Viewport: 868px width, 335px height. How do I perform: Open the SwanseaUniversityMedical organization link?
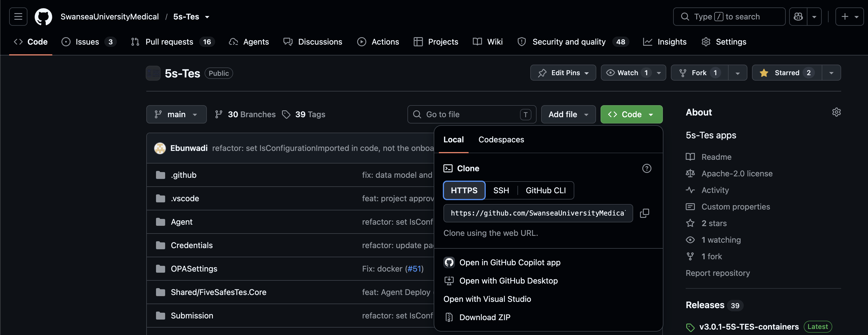109,17
